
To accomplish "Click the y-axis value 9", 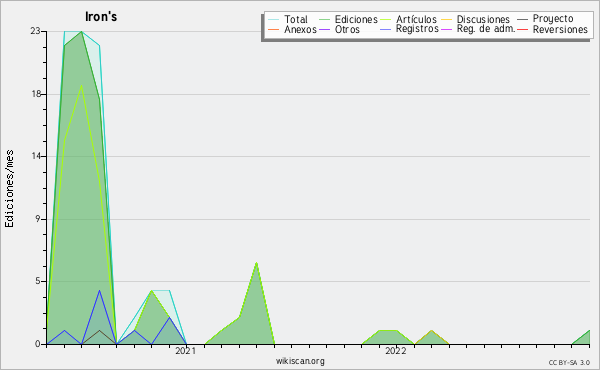I will pyautogui.click(x=38, y=219).
